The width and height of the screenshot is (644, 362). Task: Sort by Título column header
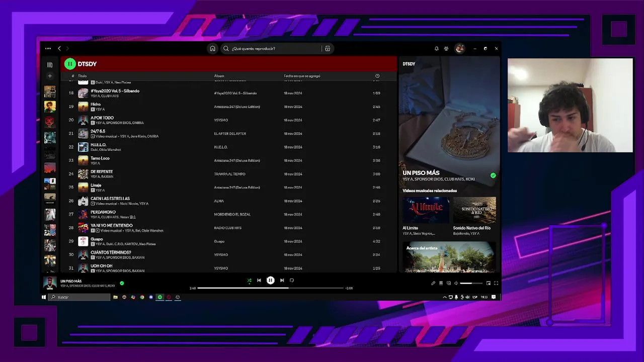[x=83, y=76]
